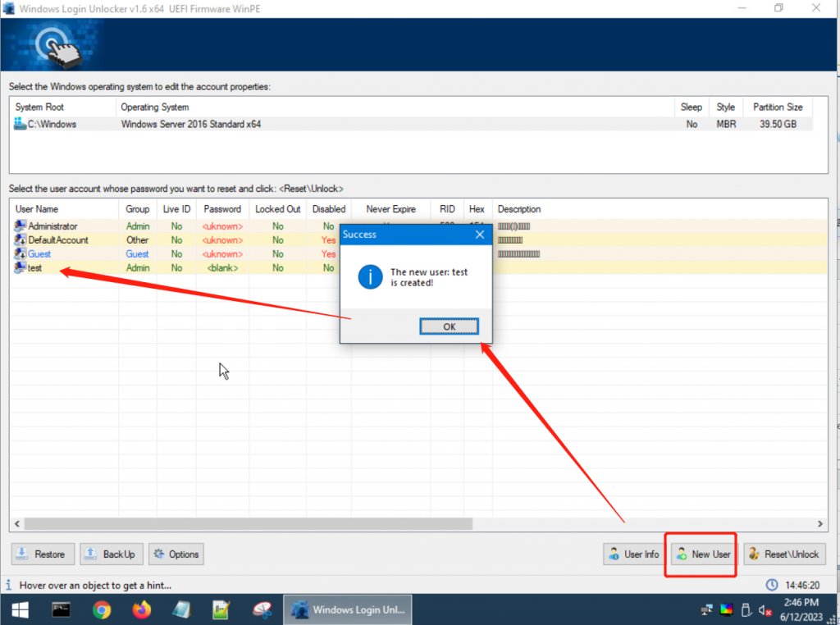Open the command prompt taskbar icon

click(61, 609)
